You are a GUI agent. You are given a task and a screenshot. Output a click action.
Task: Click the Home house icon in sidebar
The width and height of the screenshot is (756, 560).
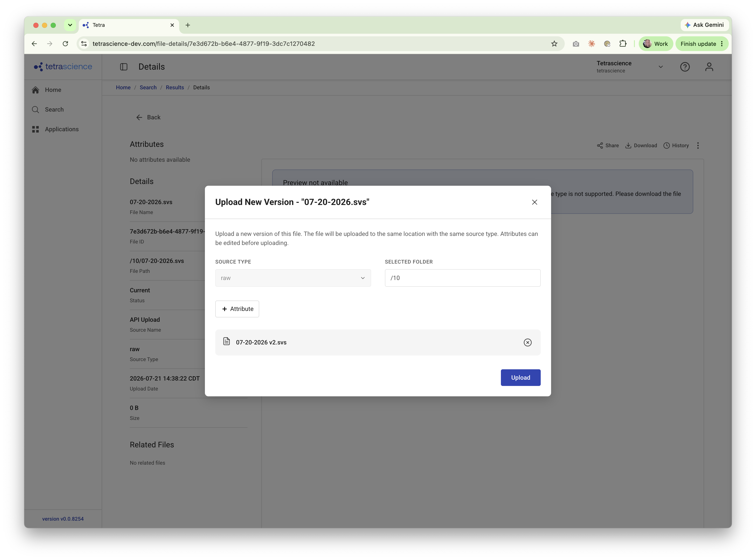point(35,90)
